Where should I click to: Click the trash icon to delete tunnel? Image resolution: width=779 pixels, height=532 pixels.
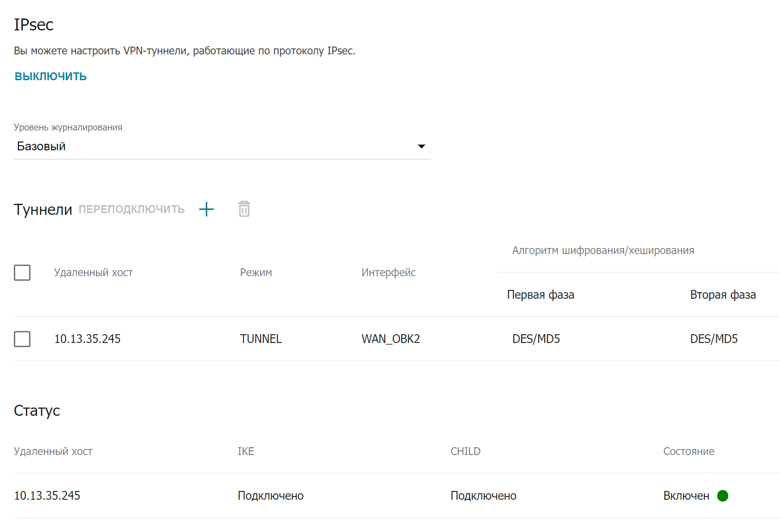click(244, 209)
